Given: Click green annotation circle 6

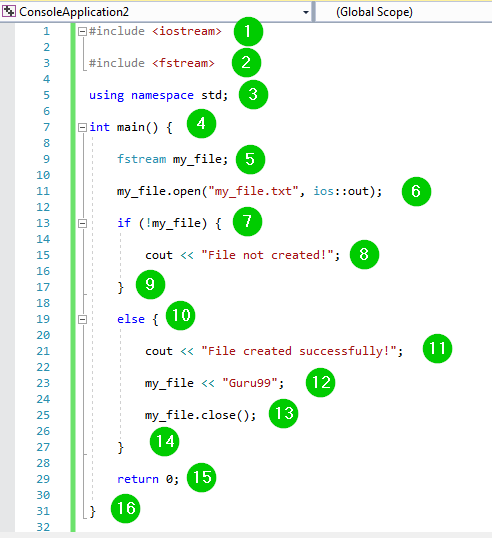Looking at the screenshot, I should (416, 191).
